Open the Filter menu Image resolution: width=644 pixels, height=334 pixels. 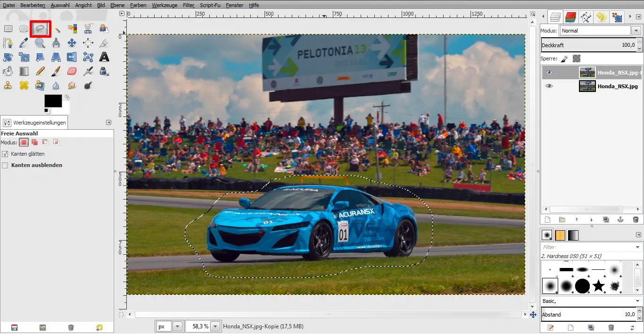pyautogui.click(x=188, y=5)
